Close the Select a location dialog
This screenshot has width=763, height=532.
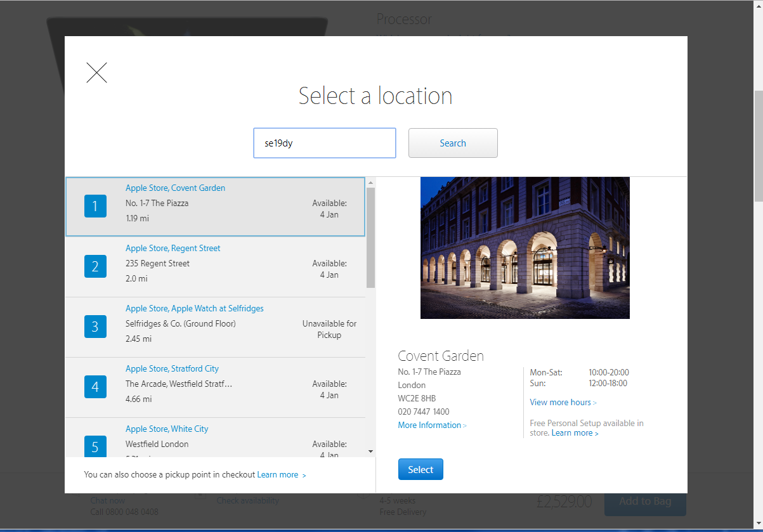pos(96,72)
